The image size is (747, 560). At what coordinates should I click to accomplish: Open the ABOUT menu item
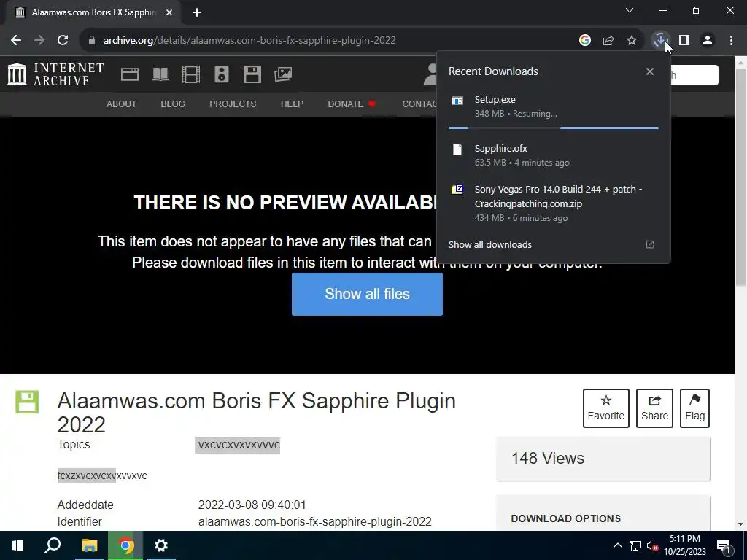(122, 104)
